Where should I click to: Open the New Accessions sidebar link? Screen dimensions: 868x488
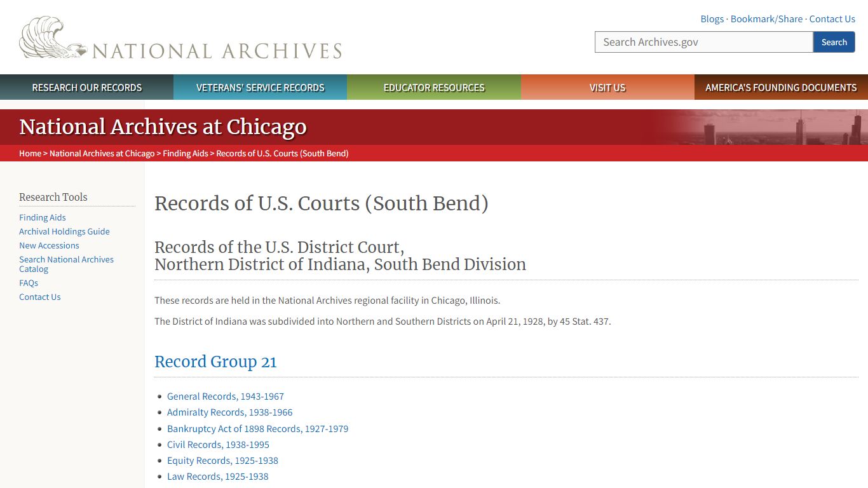click(x=49, y=245)
